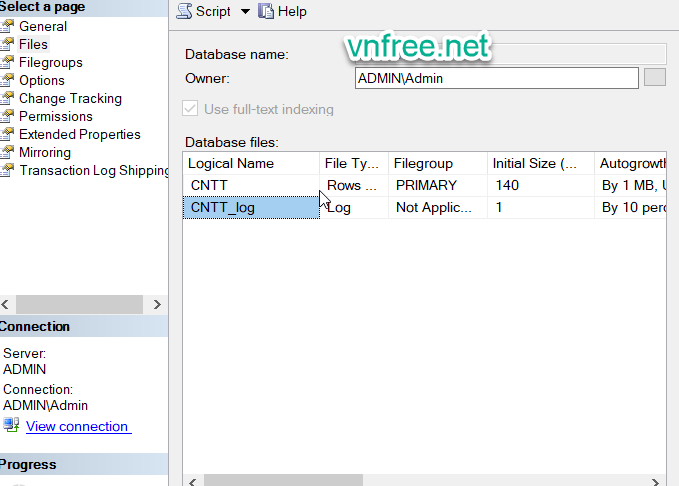Screen dimensions: 679x486
Task: Open the Script dropdown arrow
Action: coord(245,12)
